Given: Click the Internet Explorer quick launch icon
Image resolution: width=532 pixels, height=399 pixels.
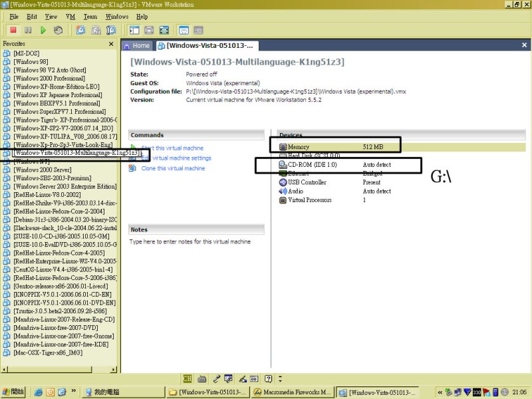Looking at the screenshot, I should 39,392.
